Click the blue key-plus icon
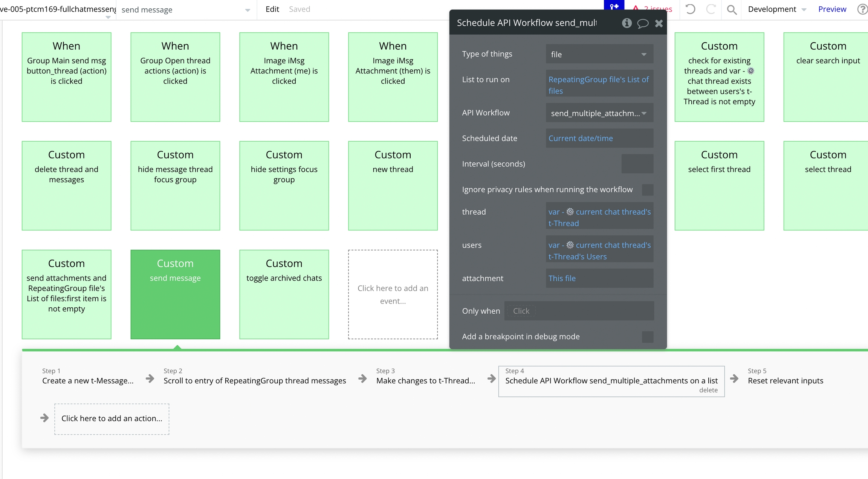 tap(614, 6)
